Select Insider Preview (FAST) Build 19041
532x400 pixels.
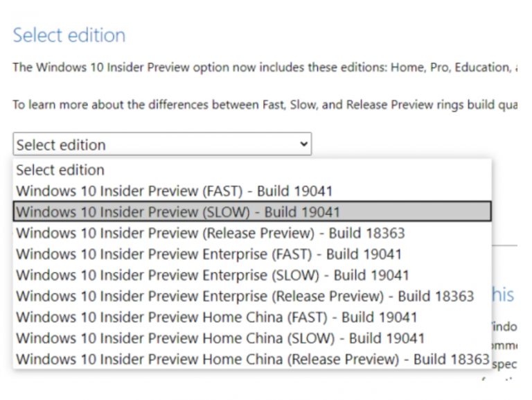(174, 191)
